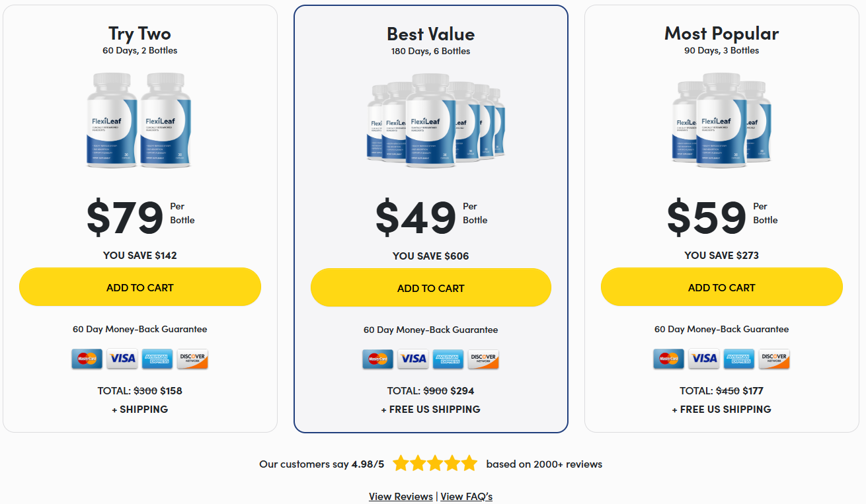866x504 pixels.
Task: Click Mastercard icon in Most Popular card
Action: [x=669, y=359]
